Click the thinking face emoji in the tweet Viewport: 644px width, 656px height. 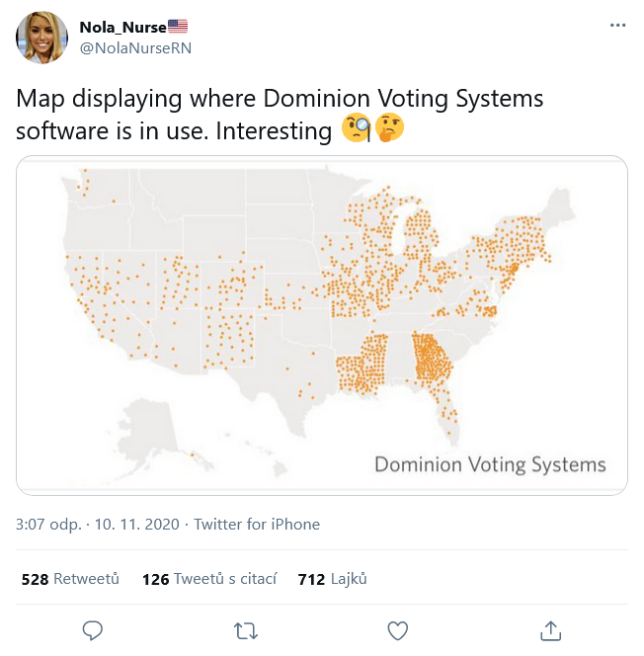[x=390, y=129]
